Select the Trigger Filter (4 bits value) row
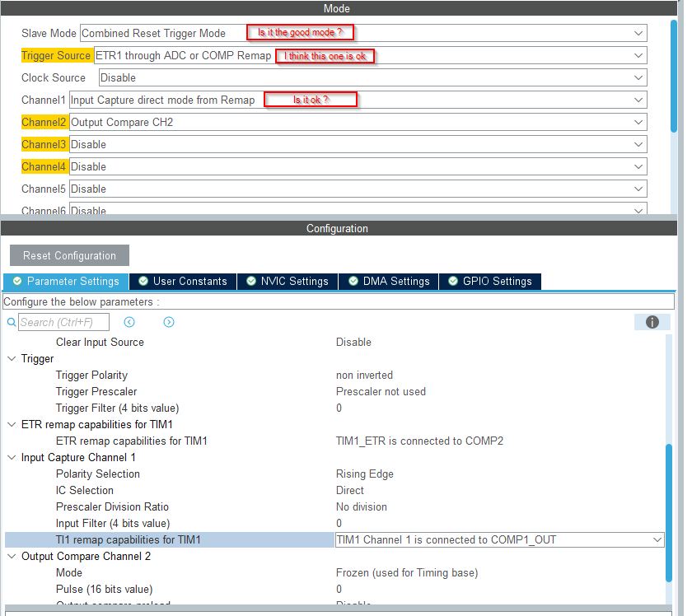The image size is (692, 616). [x=334, y=408]
